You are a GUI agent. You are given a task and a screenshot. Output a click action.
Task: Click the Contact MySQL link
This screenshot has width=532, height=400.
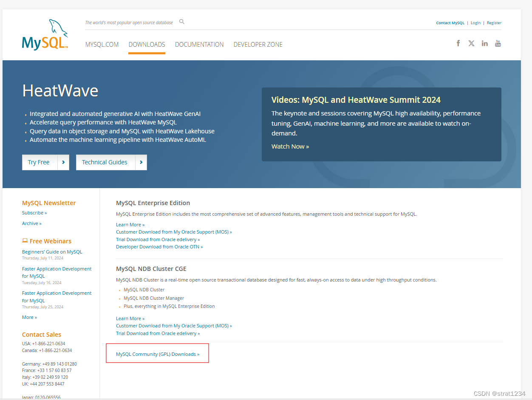pos(450,23)
